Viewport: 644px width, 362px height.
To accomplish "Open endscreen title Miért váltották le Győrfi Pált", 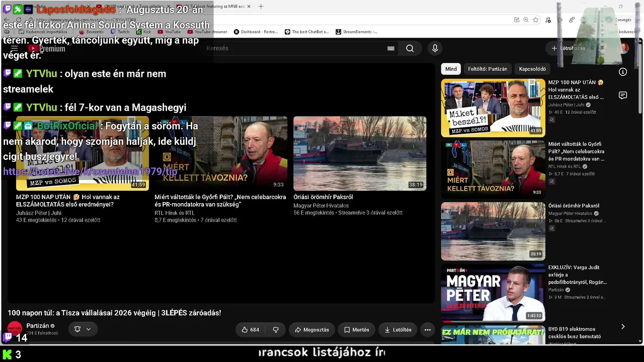I will pyautogui.click(x=220, y=201).
